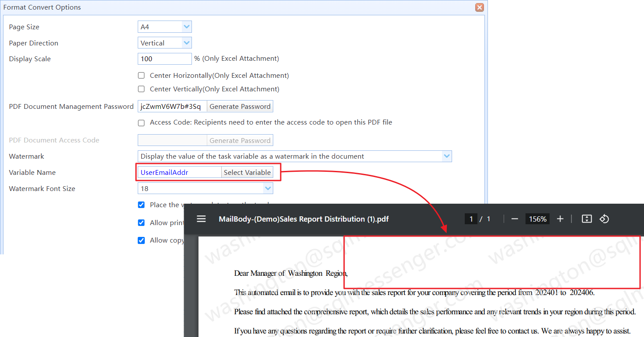This screenshot has height=337, width=644.
Task: Zoom in with the PDF plus icon
Action: point(560,219)
